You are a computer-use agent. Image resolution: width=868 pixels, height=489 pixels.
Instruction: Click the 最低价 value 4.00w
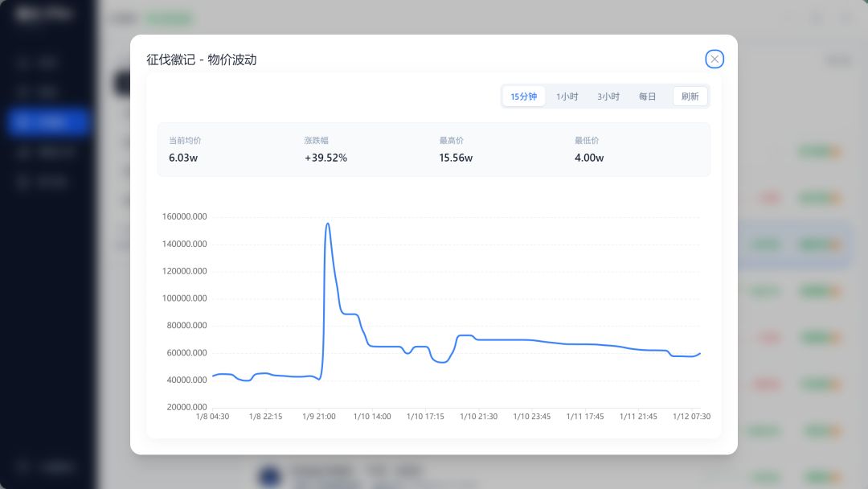tap(589, 158)
